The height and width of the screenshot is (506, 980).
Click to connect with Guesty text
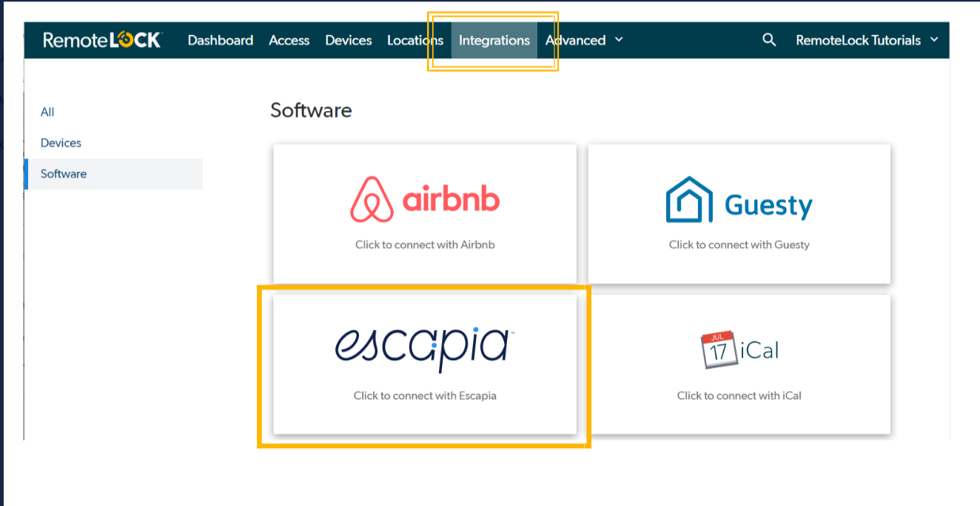coord(739,244)
